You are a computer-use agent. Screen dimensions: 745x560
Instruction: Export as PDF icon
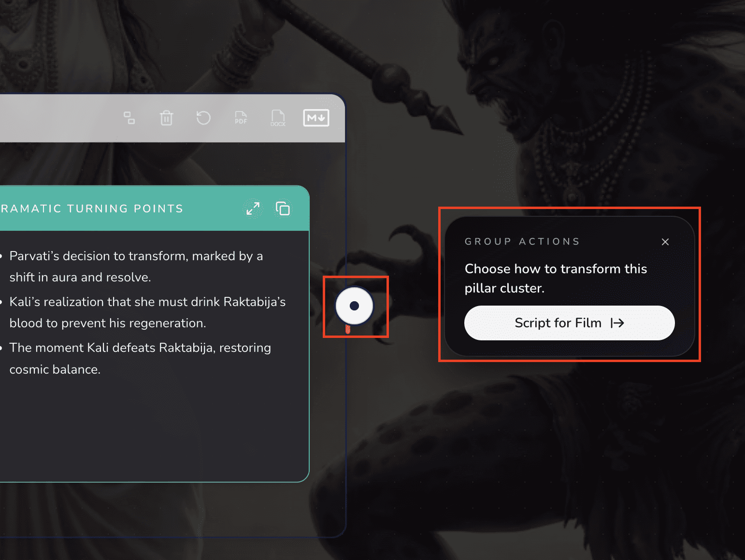241,118
